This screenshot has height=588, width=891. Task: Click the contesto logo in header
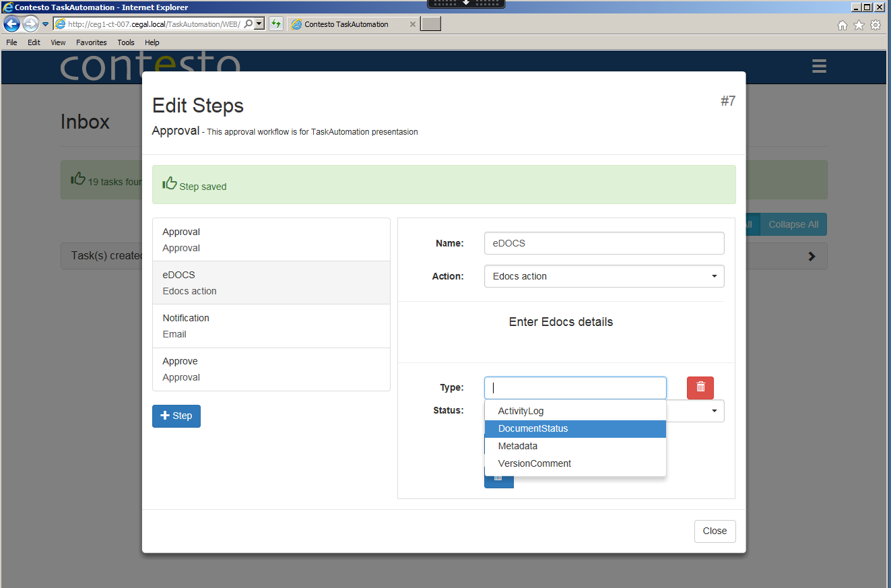click(x=150, y=66)
